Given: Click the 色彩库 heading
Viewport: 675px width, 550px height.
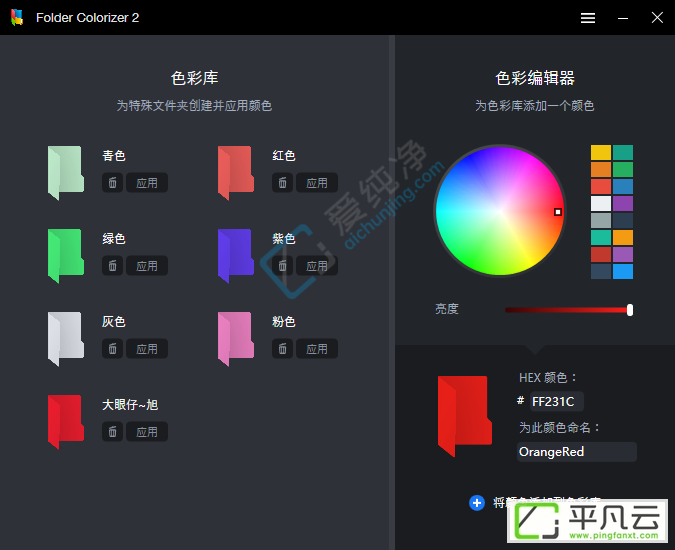Looking at the screenshot, I should [195, 78].
